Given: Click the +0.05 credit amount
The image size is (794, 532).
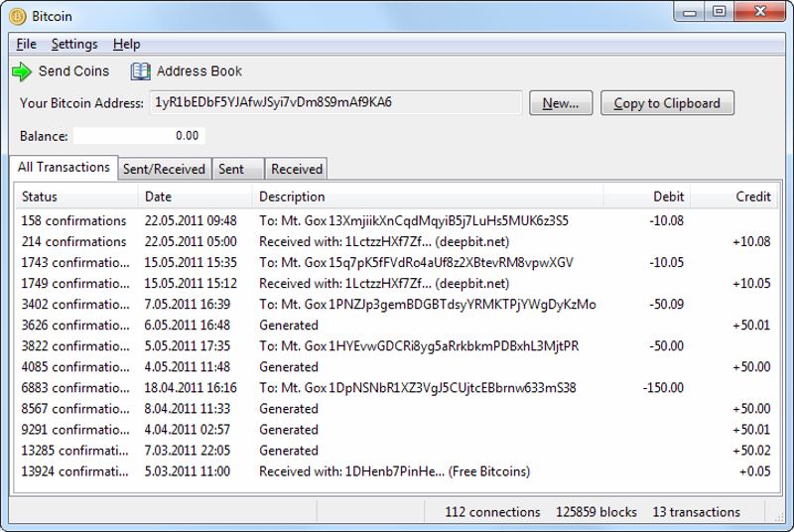Looking at the screenshot, I should tap(754, 471).
